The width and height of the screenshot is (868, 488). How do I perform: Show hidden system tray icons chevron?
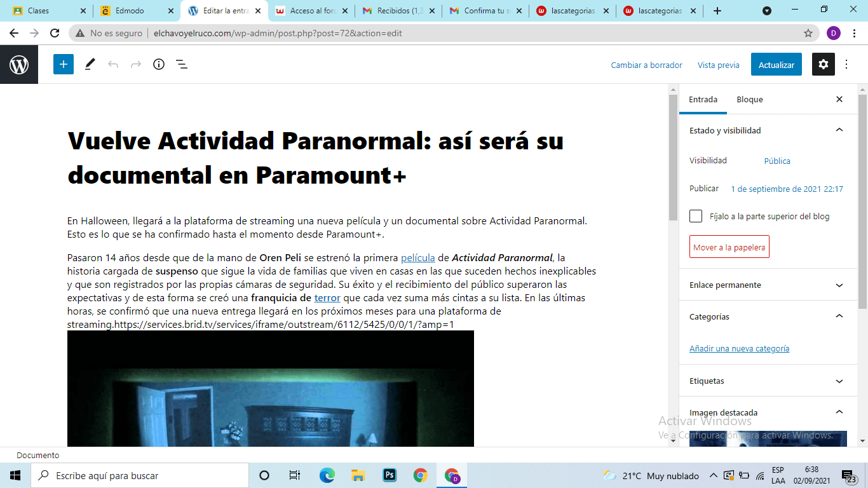click(x=713, y=475)
